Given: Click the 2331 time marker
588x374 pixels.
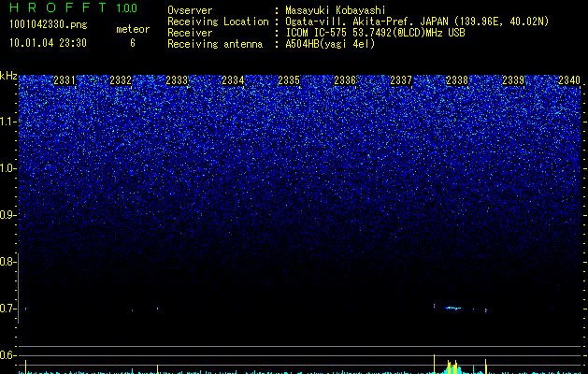Looking at the screenshot, I should 65,80.
